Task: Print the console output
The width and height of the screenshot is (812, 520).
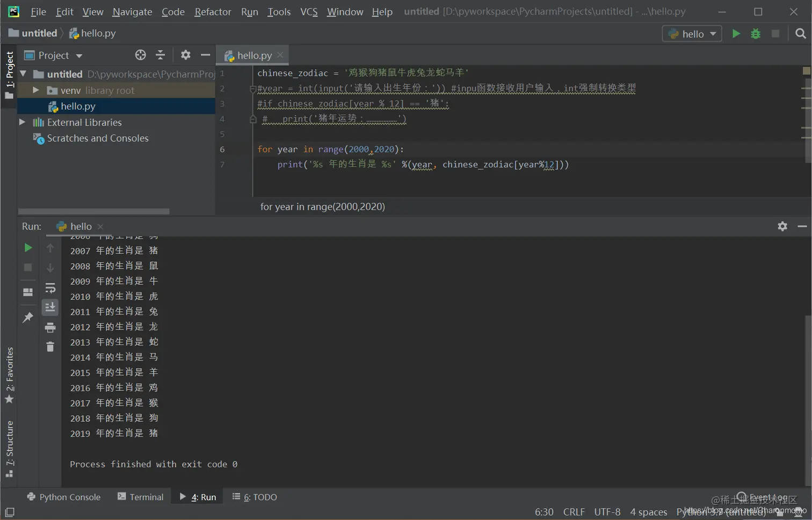Action: (x=50, y=327)
